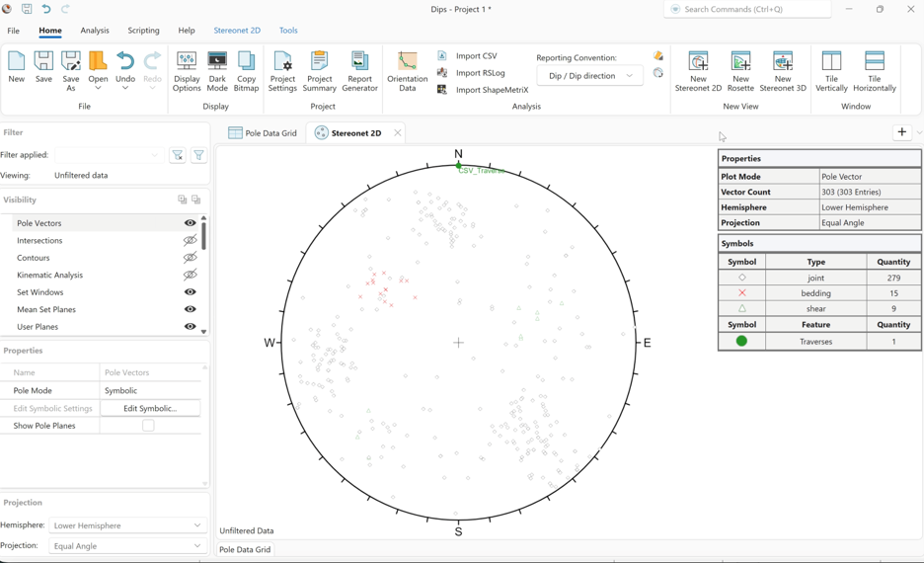Hide User Planes with eye icon

point(190,326)
